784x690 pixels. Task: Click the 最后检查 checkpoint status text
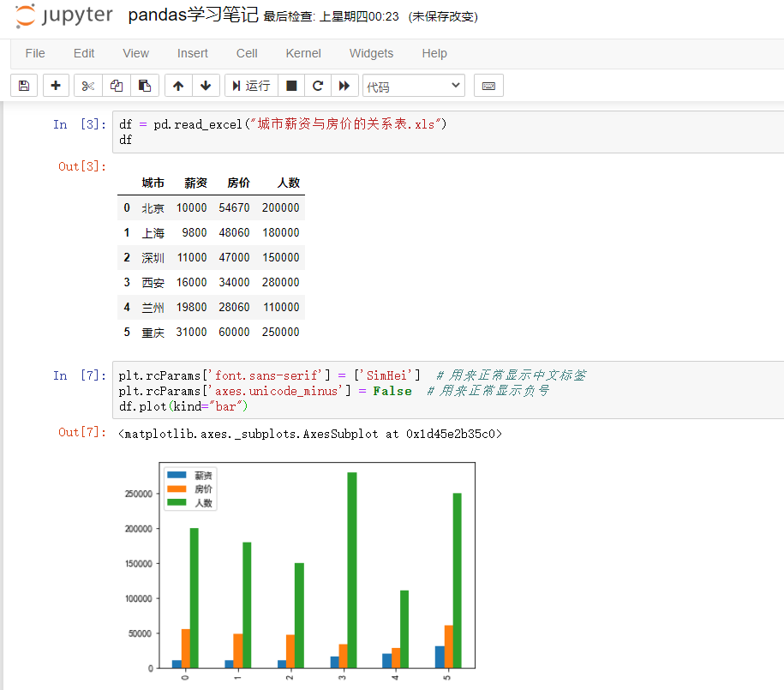[331, 16]
